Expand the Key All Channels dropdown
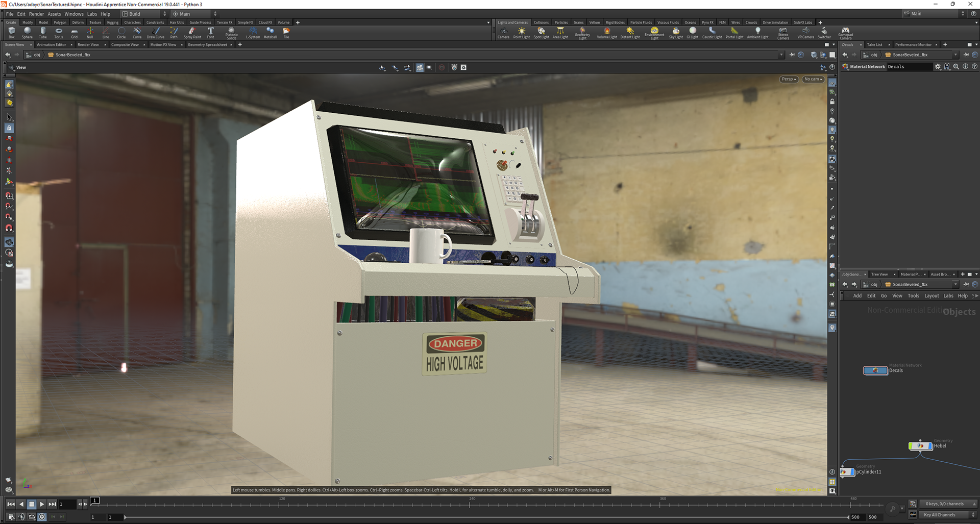Image resolution: width=980 pixels, height=524 pixels. (974, 515)
